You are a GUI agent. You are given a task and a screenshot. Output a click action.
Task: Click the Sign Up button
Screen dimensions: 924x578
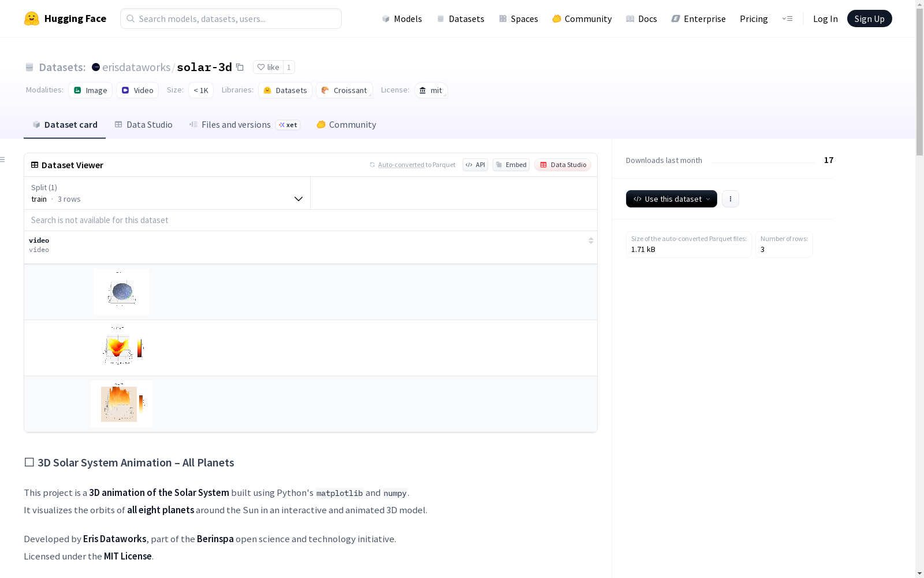(x=870, y=18)
